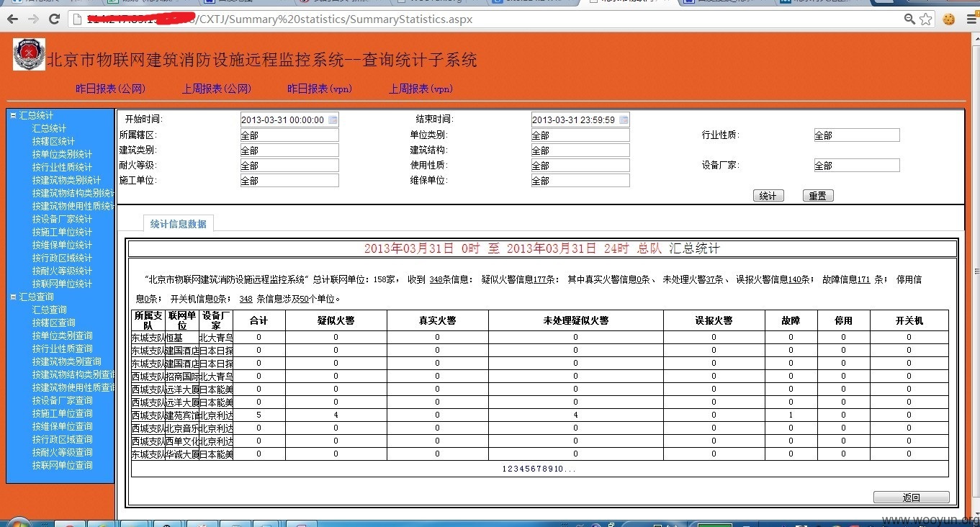The width and height of the screenshot is (980, 527).
Task: Click the 合计 value 5 in 建苑宾馆 row
Action: tap(259, 415)
